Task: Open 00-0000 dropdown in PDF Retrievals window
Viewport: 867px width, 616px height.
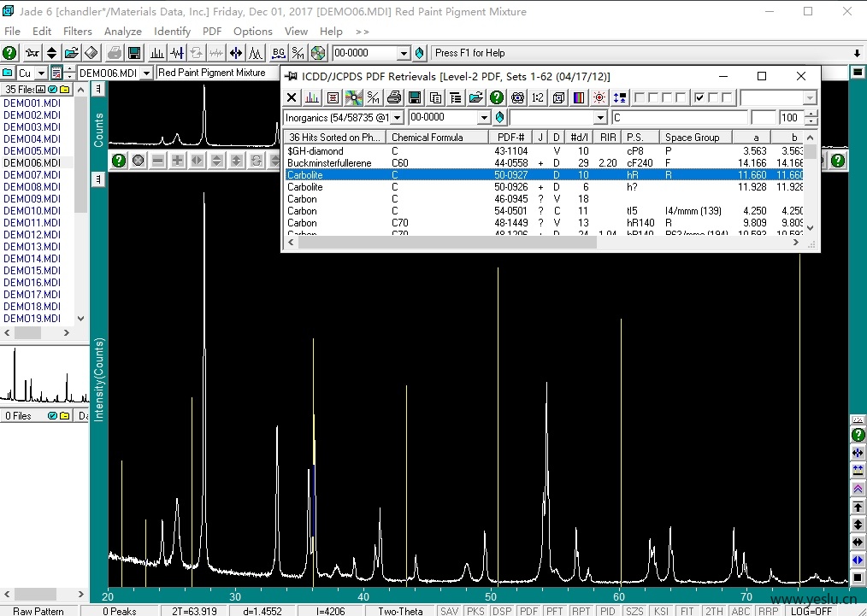Action: click(x=484, y=118)
